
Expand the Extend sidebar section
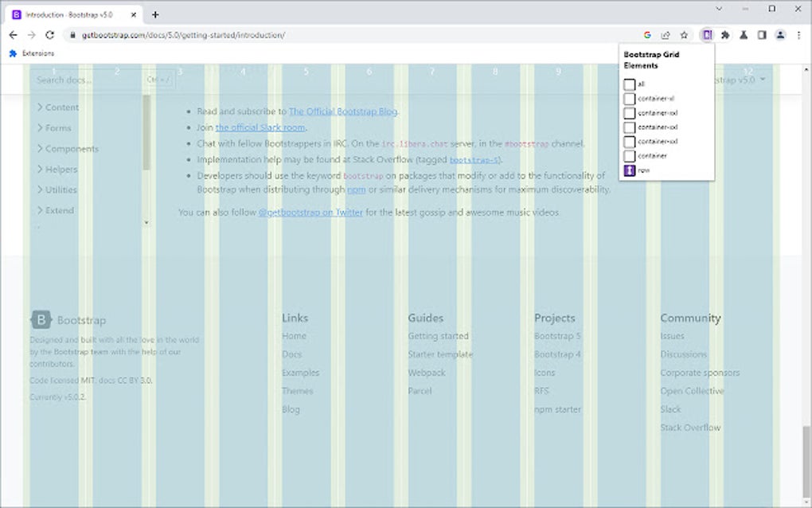pyautogui.click(x=56, y=210)
